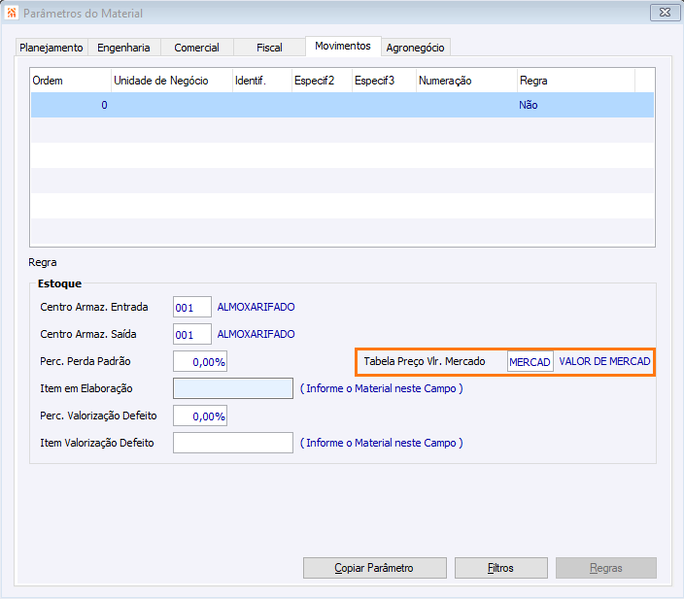The height and width of the screenshot is (599, 684).
Task: Switch to the Planejamento tab
Action: pos(51,48)
